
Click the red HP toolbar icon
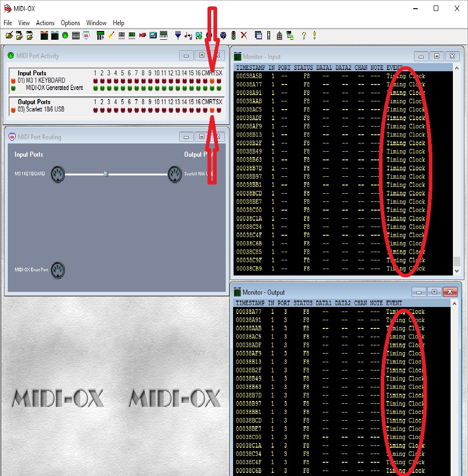point(143,36)
